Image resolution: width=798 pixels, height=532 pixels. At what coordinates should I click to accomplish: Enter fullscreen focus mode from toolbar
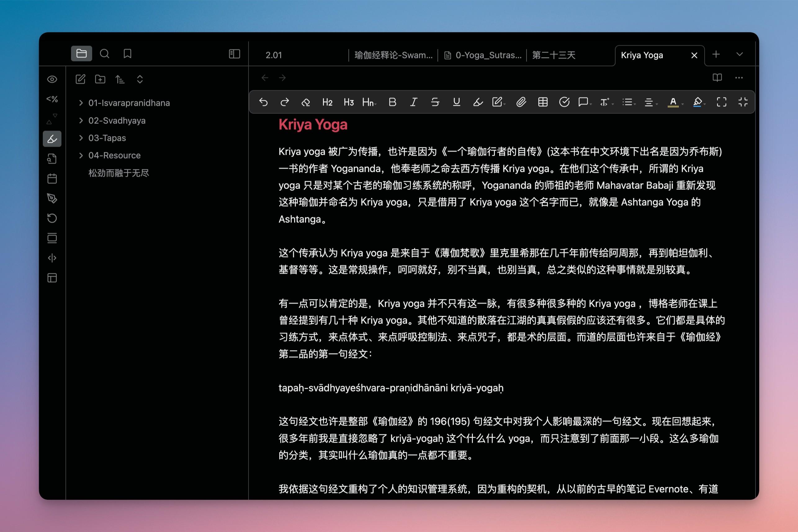click(722, 102)
